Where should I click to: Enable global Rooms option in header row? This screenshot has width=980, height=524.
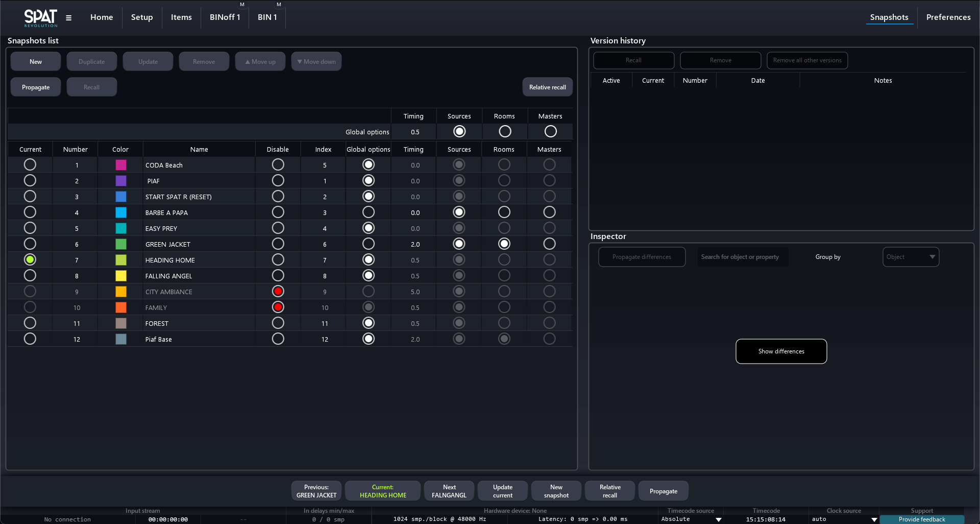pyautogui.click(x=505, y=132)
